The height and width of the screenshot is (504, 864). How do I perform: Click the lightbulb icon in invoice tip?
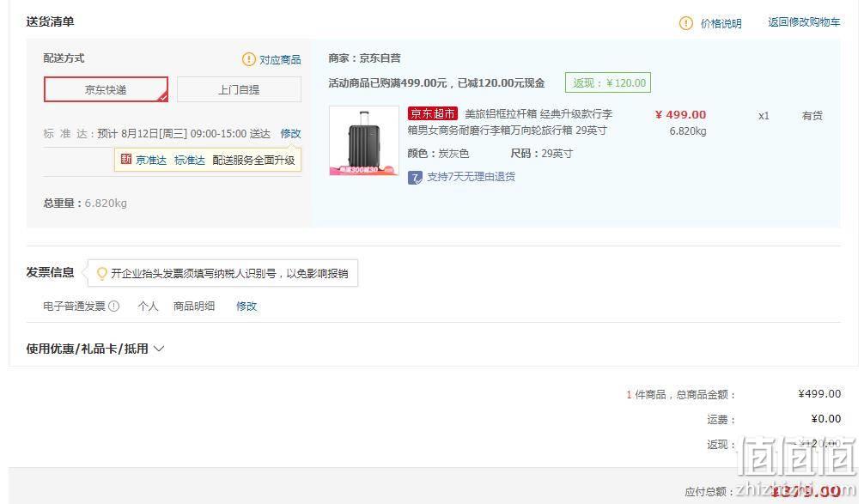(x=101, y=273)
